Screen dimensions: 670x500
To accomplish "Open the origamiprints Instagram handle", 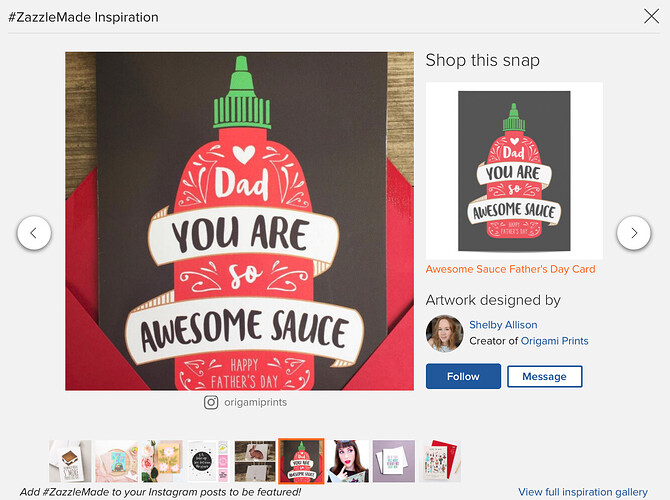I will [x=256, y=402].
